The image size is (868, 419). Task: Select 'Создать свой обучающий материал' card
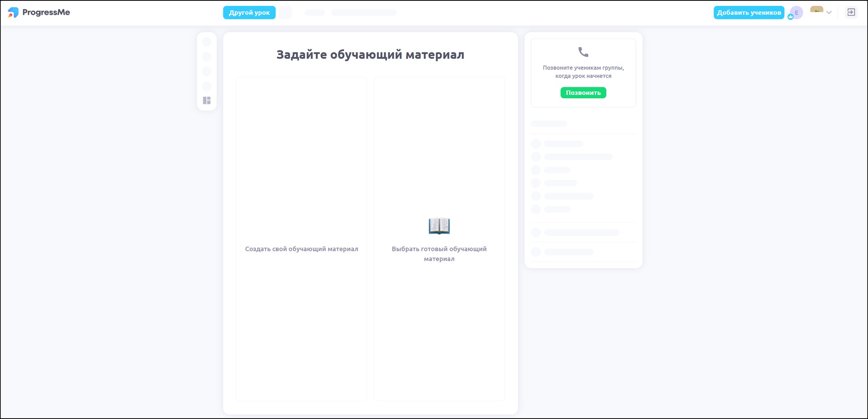pos(301,239)
